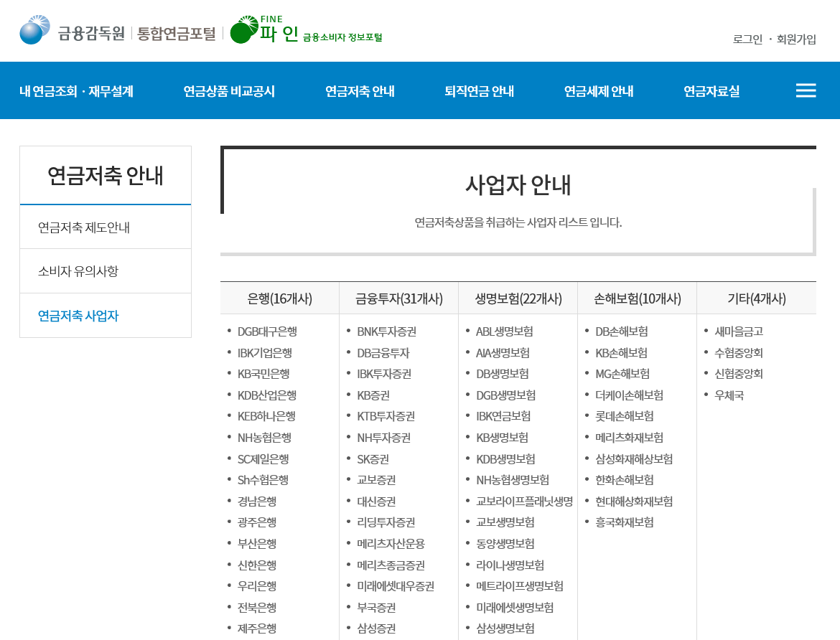Open 퇴직연금 안내 menu

tap(480, 91)
